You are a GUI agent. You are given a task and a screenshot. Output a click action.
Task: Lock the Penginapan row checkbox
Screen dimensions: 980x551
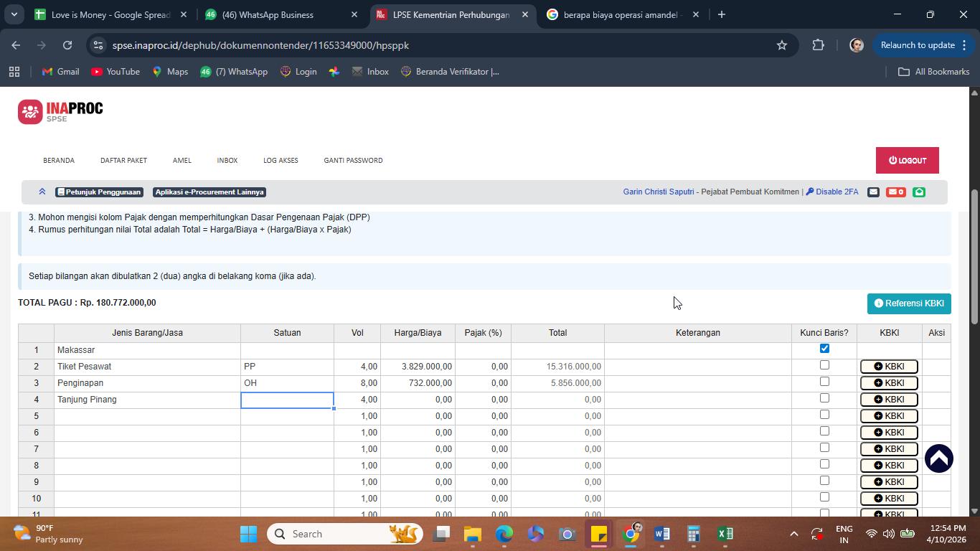(824, 382)
